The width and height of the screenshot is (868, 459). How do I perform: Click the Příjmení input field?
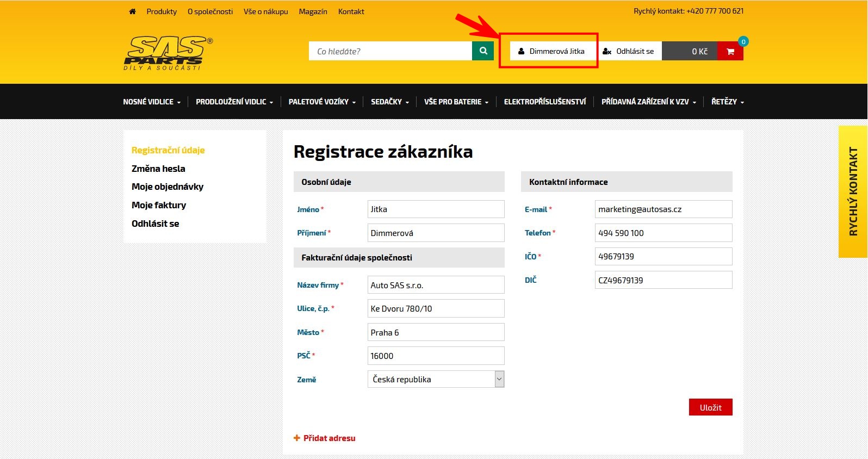[436, 233]
